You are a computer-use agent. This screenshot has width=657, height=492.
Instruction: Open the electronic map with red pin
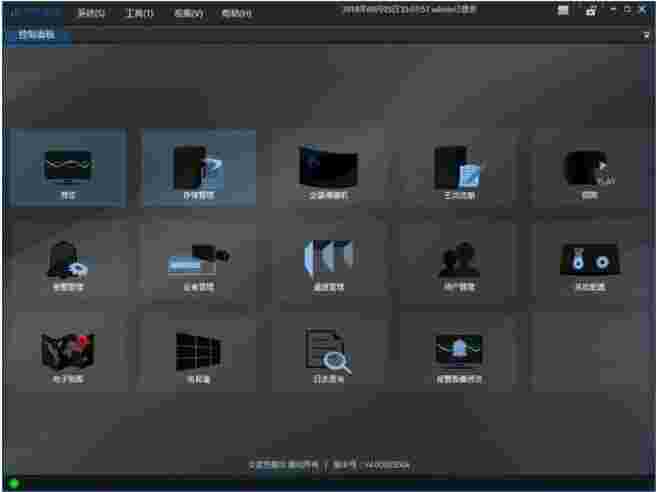point(68,353)
